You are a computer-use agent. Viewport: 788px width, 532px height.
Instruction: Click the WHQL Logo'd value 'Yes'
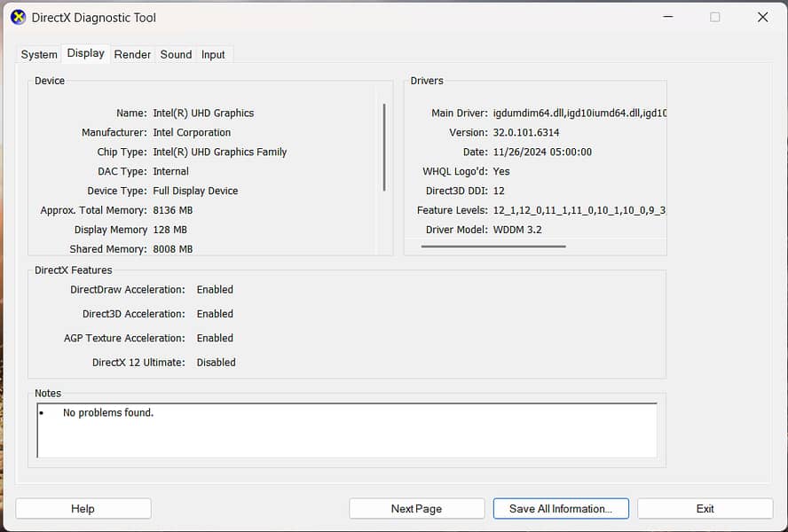(x=501, y=171)
